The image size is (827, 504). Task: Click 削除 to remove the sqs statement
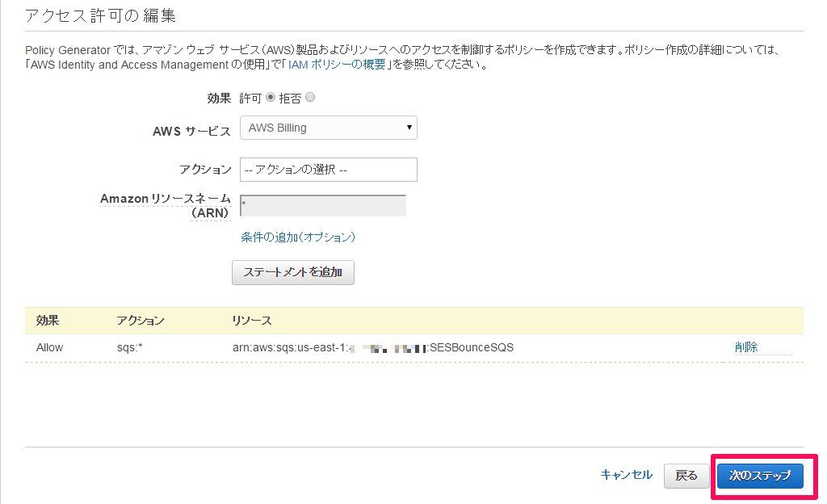coord(745,346)
